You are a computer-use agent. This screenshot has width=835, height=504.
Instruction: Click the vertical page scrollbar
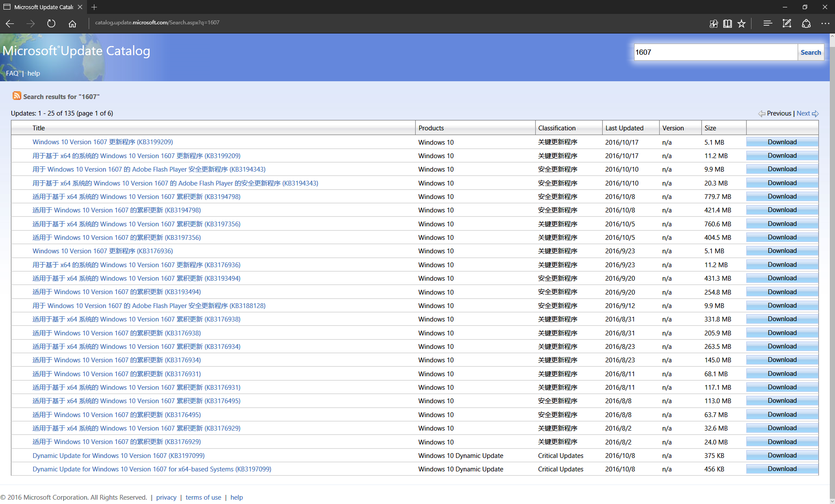(832, 269)
